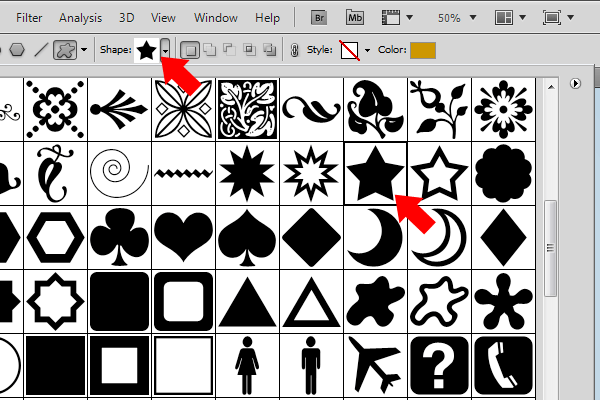Select the telephone sign shape
This screenshot has height=400, width=600.
(x=503, y=366)
